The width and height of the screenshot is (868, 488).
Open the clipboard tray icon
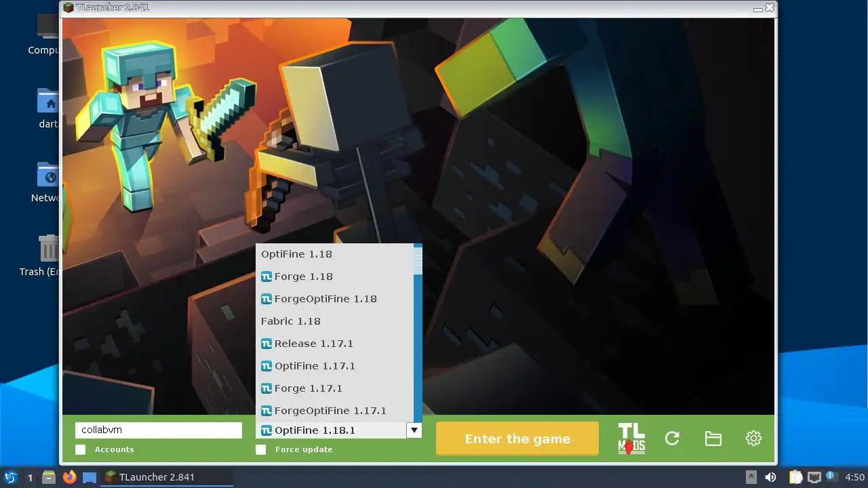click(795, 477)
